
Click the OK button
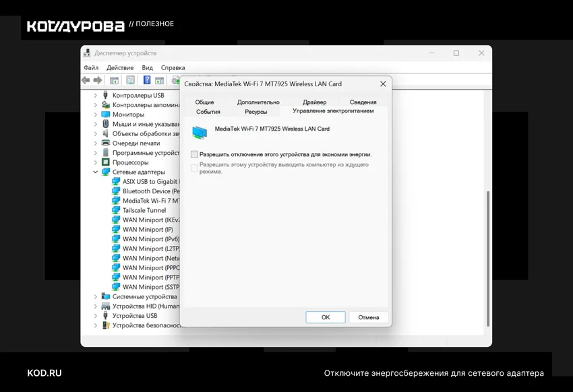click(325, 317)
